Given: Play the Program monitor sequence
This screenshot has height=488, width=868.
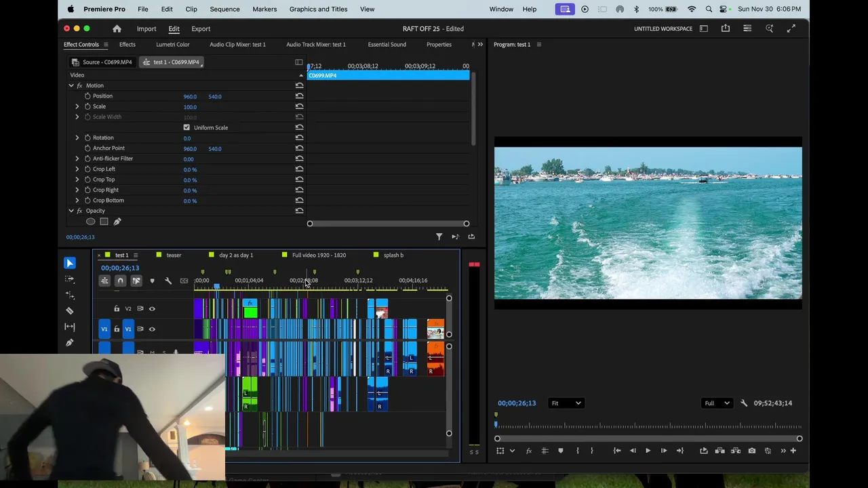Looking at the screenshot, I should [x=648, y=451].
